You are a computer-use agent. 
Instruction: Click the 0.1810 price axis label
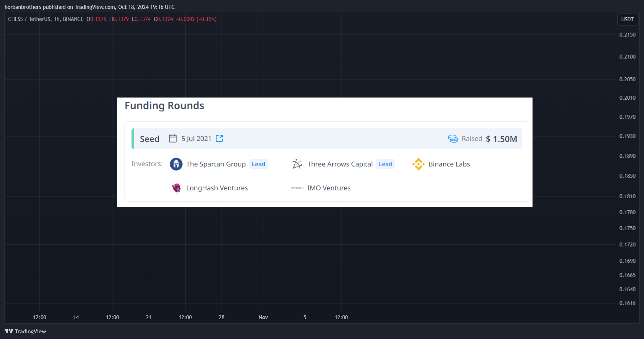[627, 196]
